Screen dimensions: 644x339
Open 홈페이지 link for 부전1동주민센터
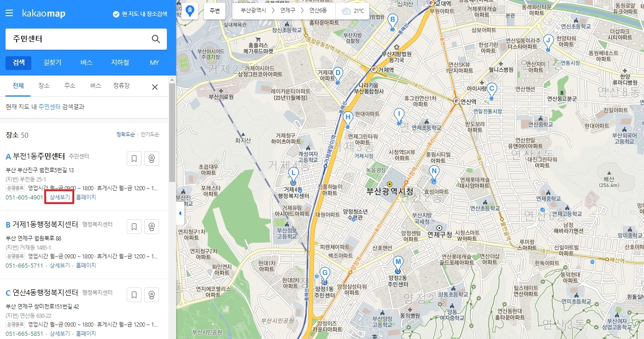(86, 197)
